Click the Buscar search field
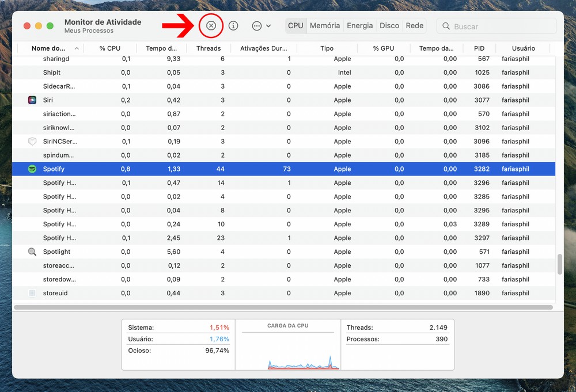576x392 pixels. (x=501, y=26)
